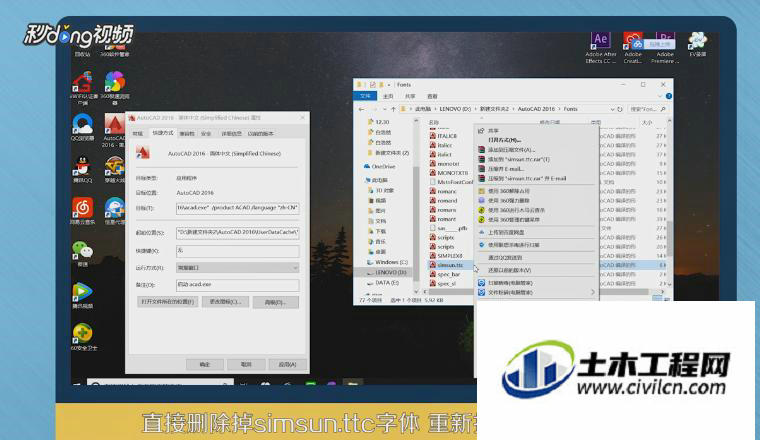Click the 快捷键(K) shortcut key field
This screenshot has height=440, width=760.
238,251
